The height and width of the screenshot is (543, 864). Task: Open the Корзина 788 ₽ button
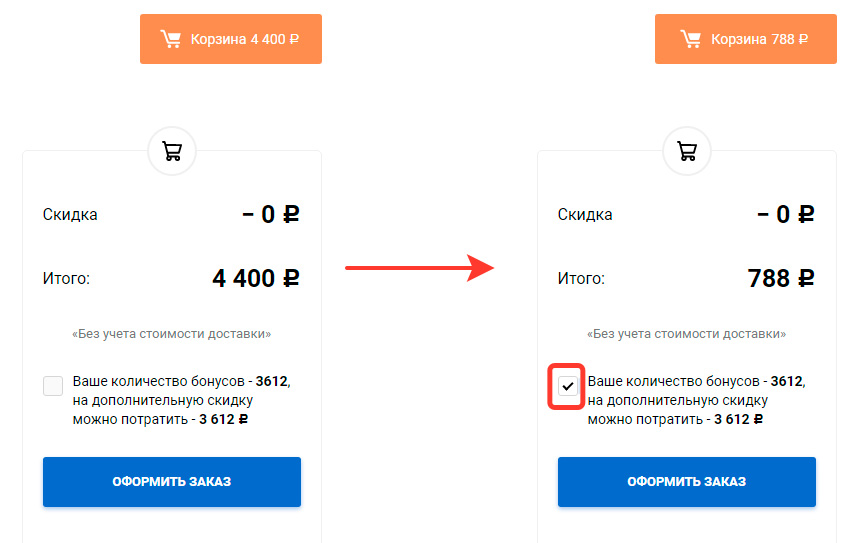tap(746, 39)
